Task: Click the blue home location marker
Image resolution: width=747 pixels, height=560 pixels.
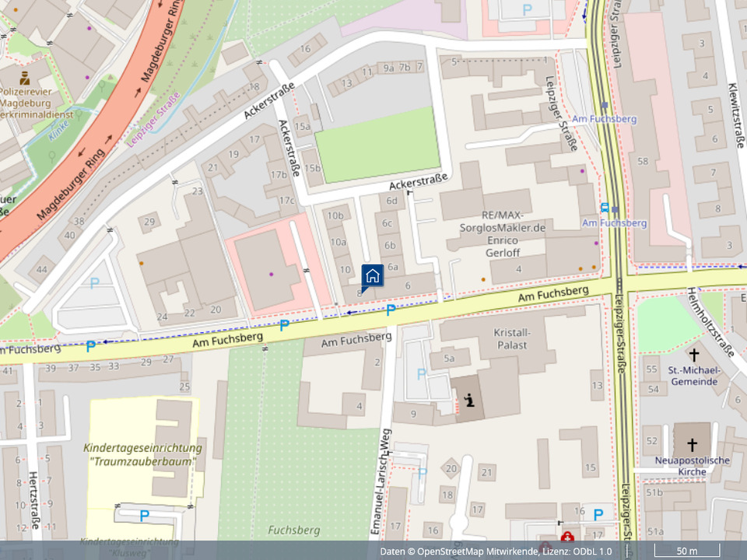Action: (372, 276)
